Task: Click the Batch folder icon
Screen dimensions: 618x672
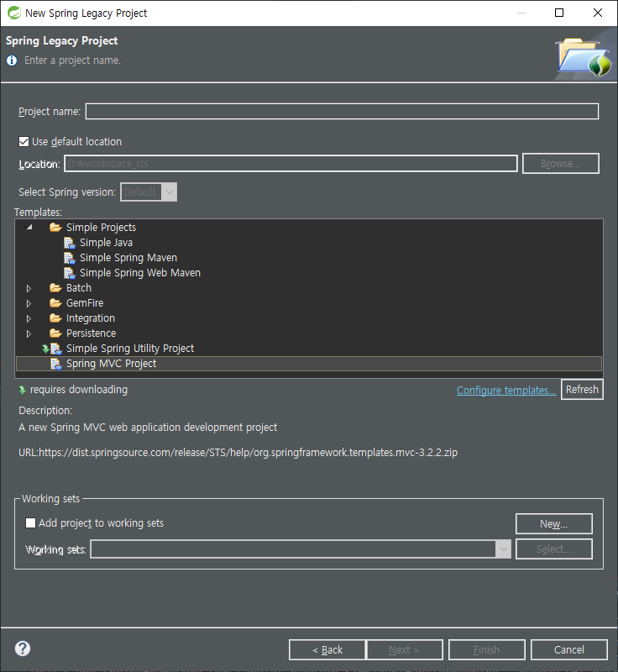Action: (55, 287)
